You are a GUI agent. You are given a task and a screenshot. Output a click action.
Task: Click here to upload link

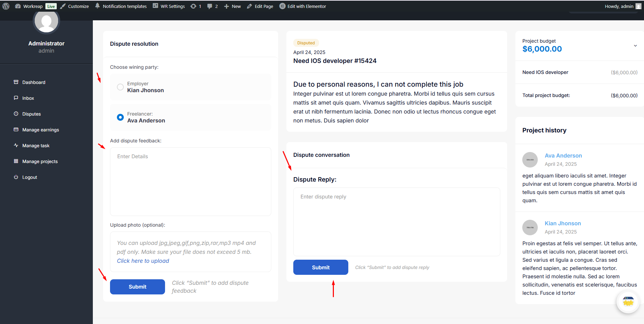143,261
